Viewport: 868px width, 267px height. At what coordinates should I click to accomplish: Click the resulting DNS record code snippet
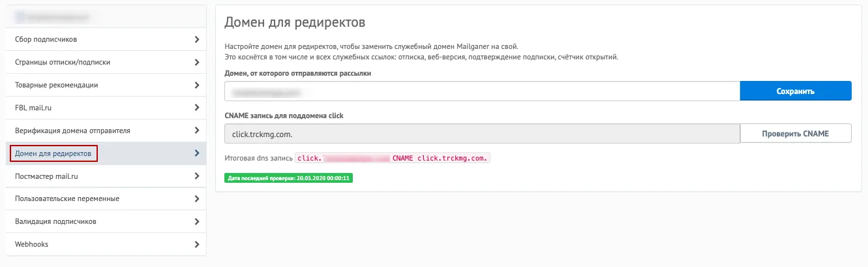(393, 158)
